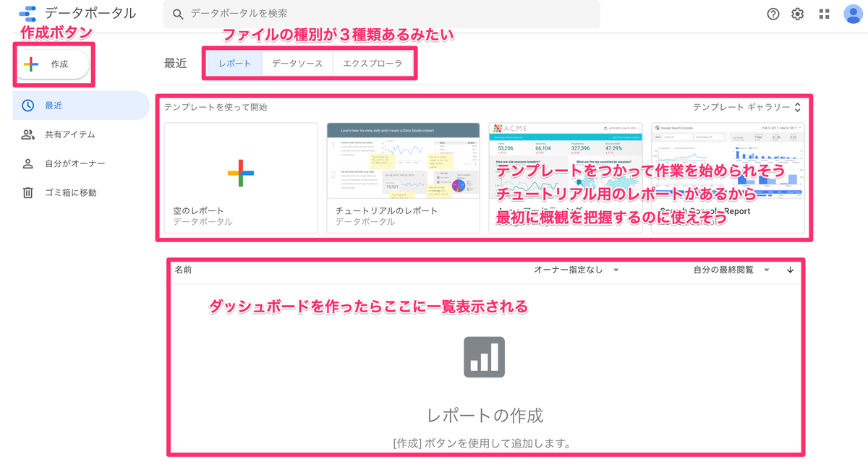Click the レポートの作成 heading text
The width and height of the screenshot is (868, 462).
click(485, 415)
